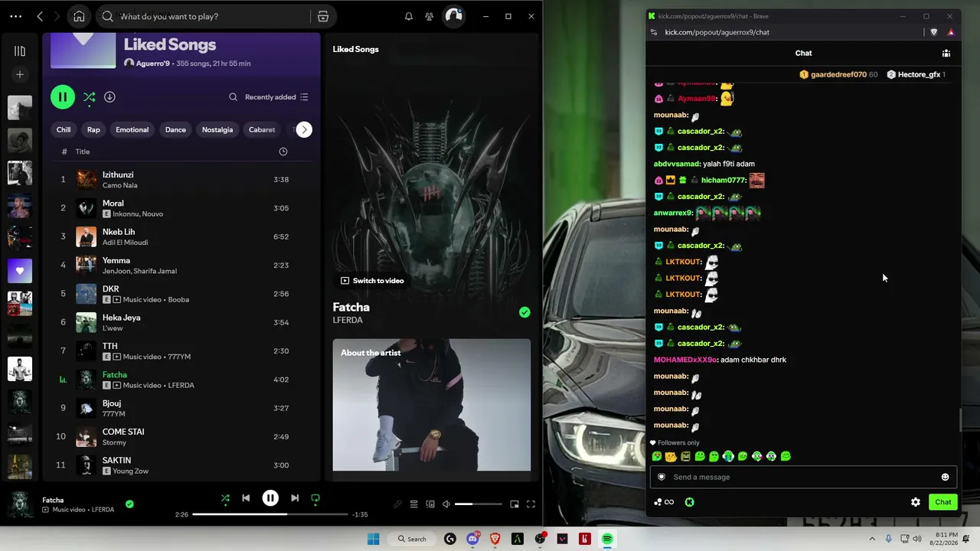Open Windows Start menu

tap(373, 539)
